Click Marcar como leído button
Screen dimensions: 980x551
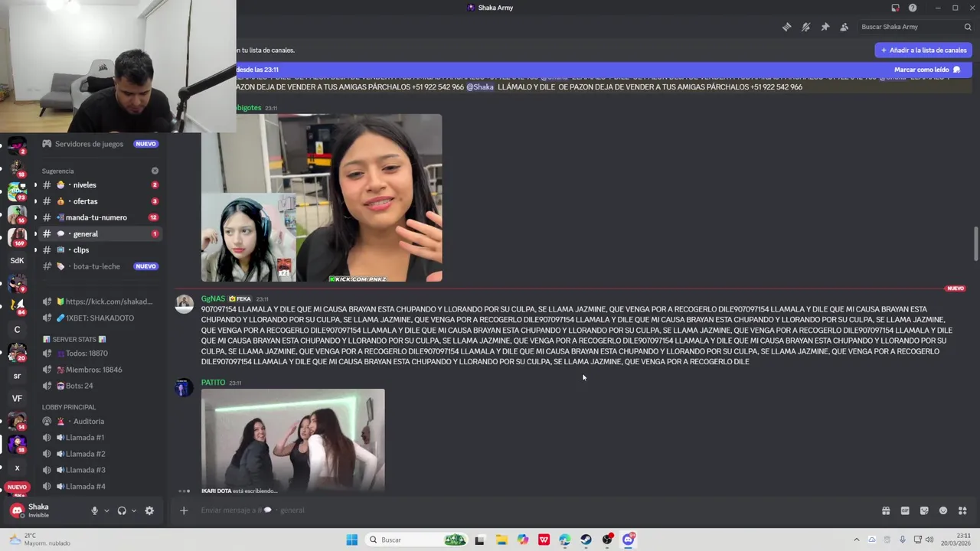pos(927,70)
